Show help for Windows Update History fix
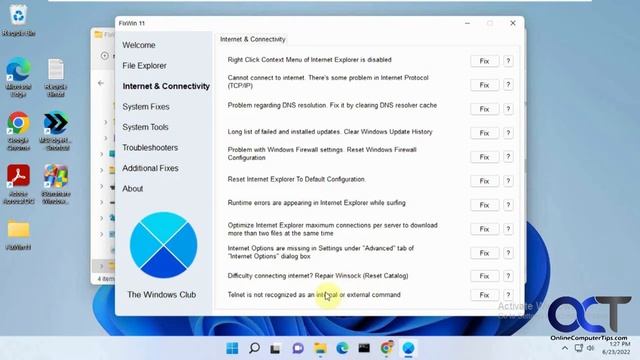The image size is (640, 360). click(x=508, y=133)
